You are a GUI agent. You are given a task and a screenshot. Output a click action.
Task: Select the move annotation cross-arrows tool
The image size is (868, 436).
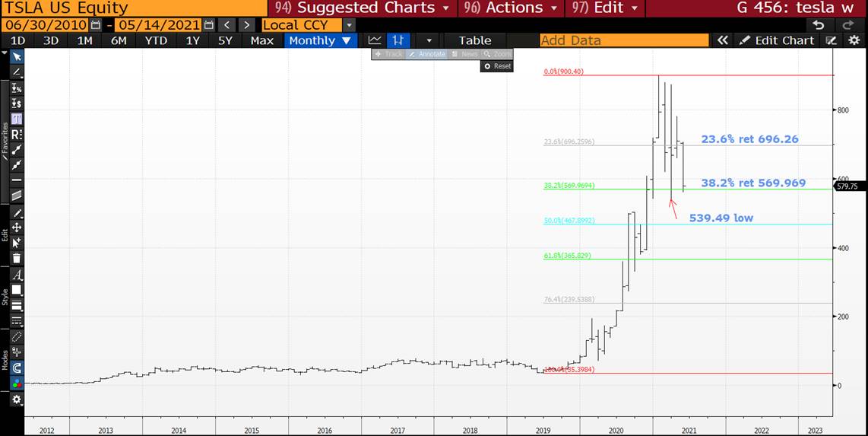[17, 228]
